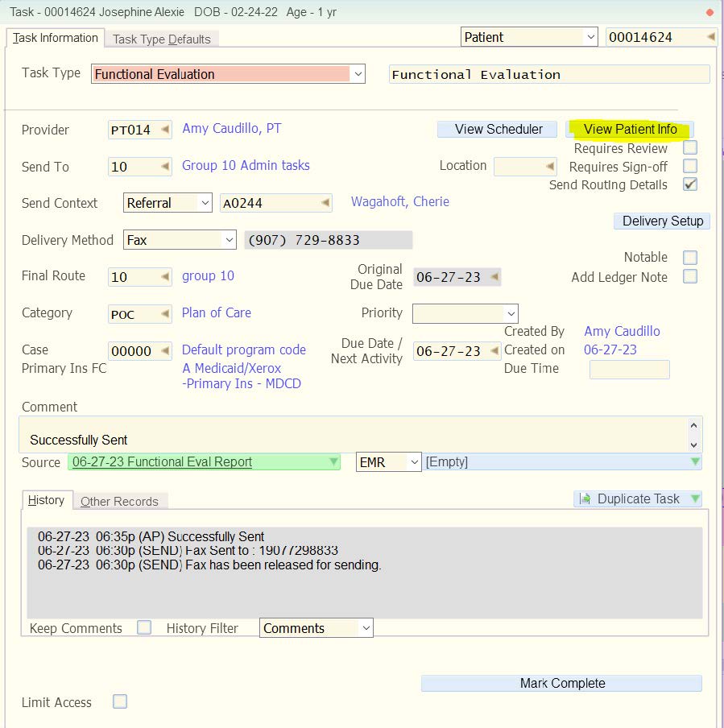This screenshot has height=728, width=724.
Task: Click the Send To field lookup arrow
Action: [x=164, y=167]
